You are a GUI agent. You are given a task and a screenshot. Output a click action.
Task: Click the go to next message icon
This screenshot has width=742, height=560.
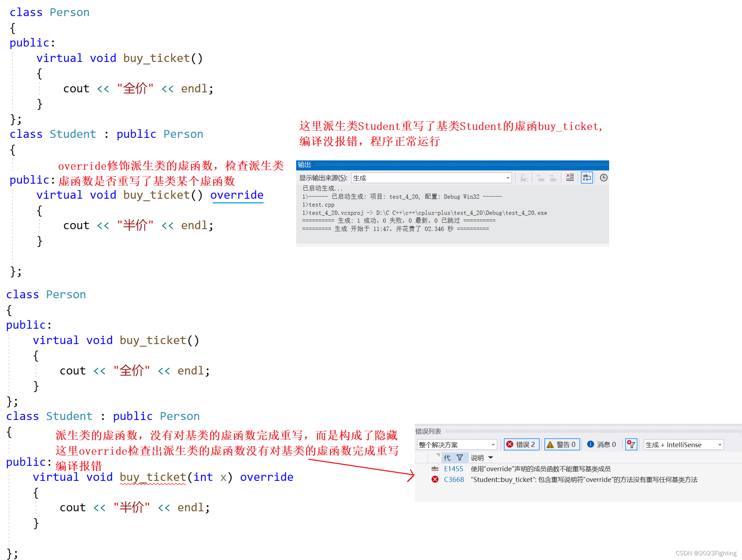click(553, 178)
